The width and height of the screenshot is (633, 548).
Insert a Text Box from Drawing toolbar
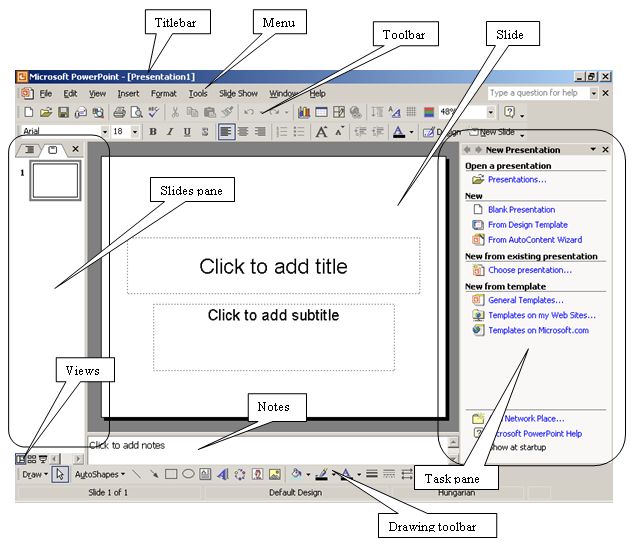click(205, 474)
